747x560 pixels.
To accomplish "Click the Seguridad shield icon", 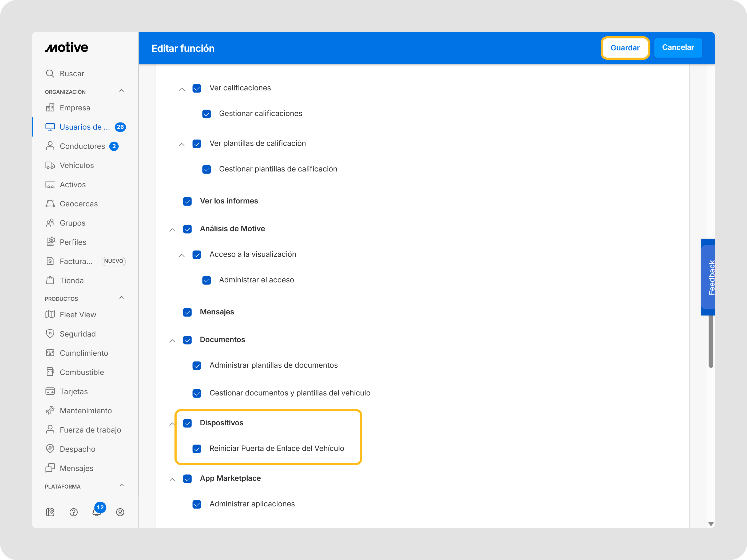I will 50,334.
